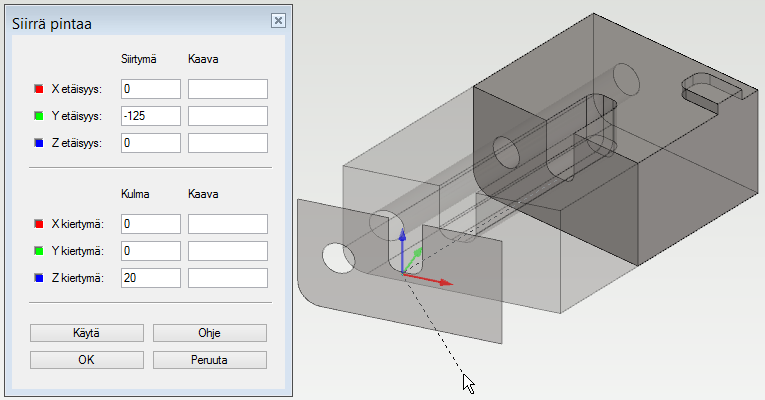The width and height of the screenshot is (765, 400).
Task: Click the green square beside Y etäisyys
Action: [x=39, y=116]
